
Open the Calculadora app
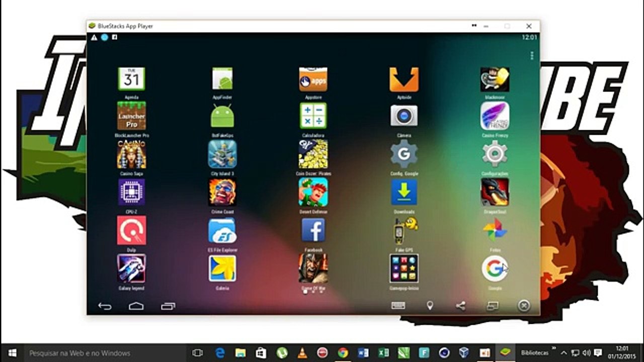313,116
